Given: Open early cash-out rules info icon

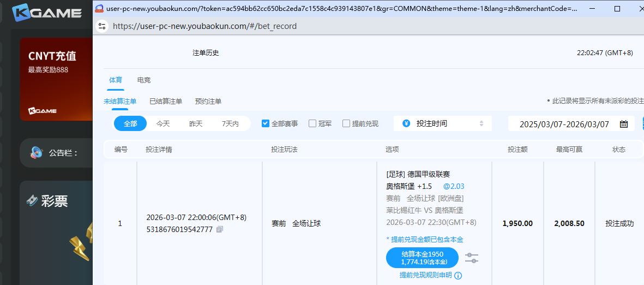Looking at the screenshot, I should pyautogui.click(x=459, y=276).
